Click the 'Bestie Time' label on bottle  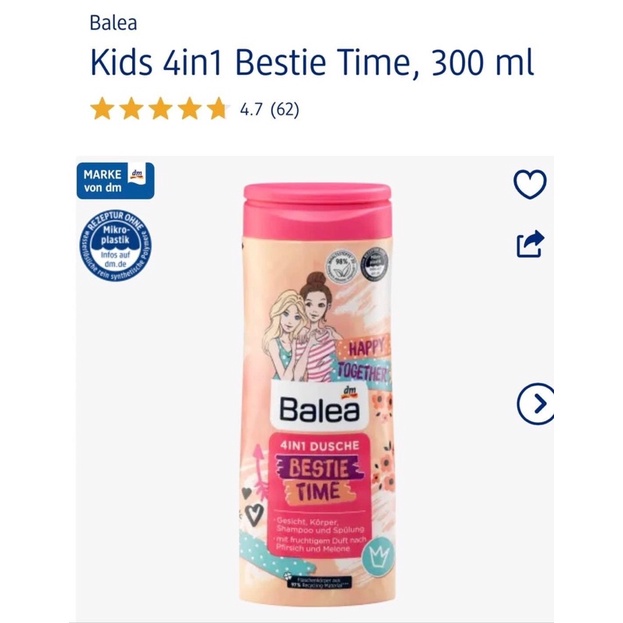point(320,480)
